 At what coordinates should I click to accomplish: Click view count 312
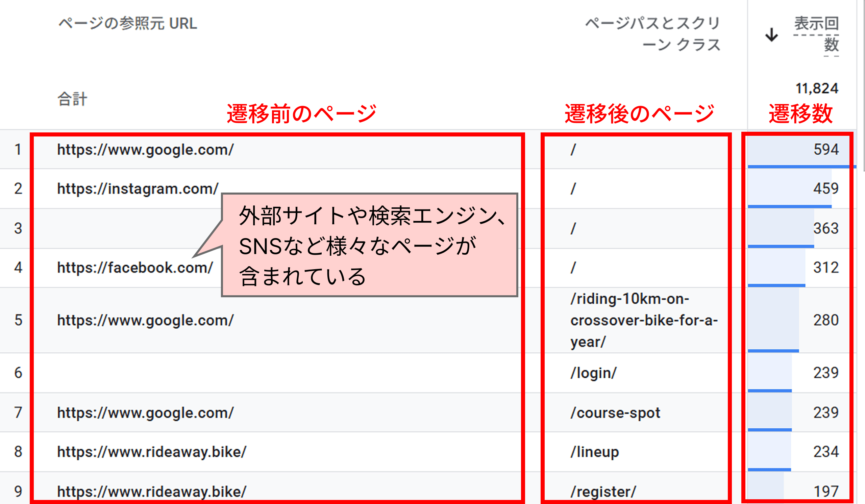[x=826, y=268]
